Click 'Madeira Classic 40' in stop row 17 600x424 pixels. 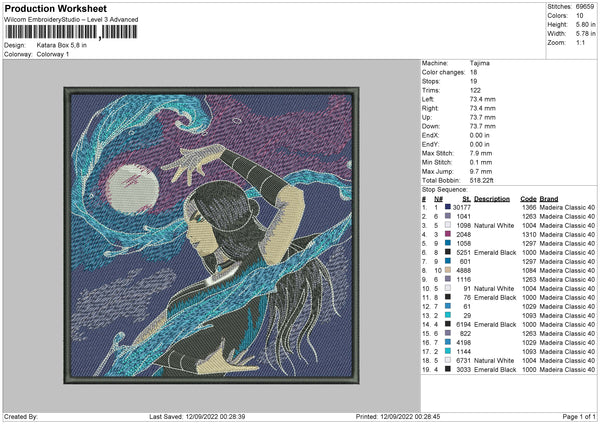pyautogui.click(x=567, y=352)
